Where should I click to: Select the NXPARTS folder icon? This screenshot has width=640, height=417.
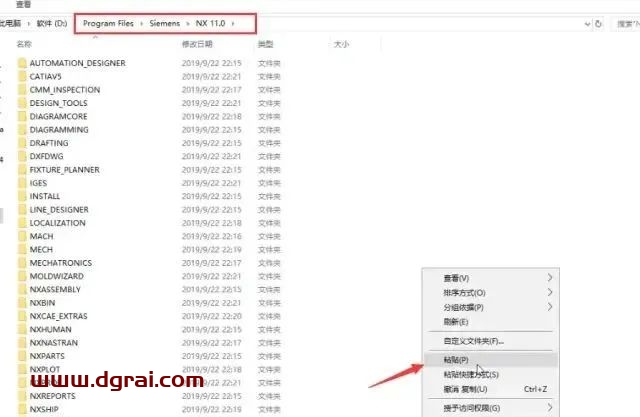point(22,357)
